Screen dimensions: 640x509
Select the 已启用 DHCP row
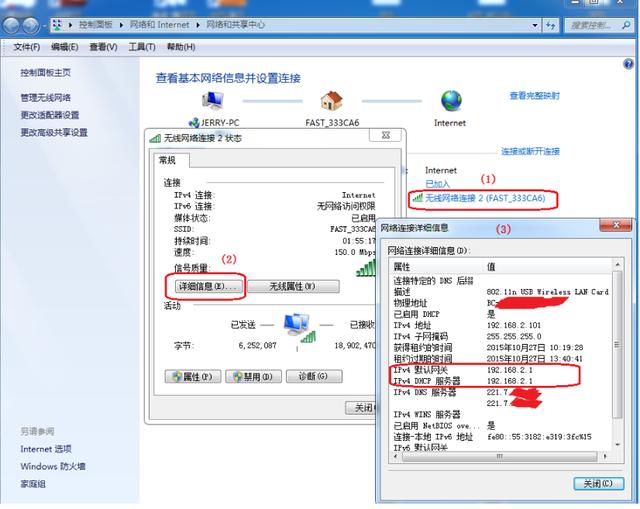501,314
